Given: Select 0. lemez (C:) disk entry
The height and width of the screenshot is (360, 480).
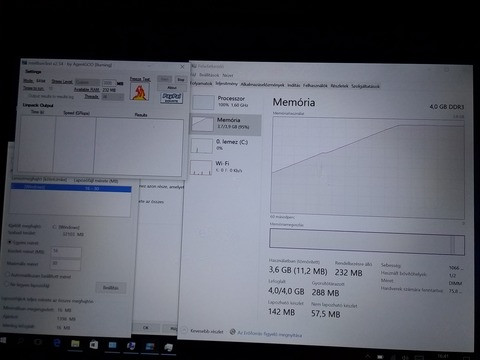Looking at the screenshot, I should coord(225,145).
